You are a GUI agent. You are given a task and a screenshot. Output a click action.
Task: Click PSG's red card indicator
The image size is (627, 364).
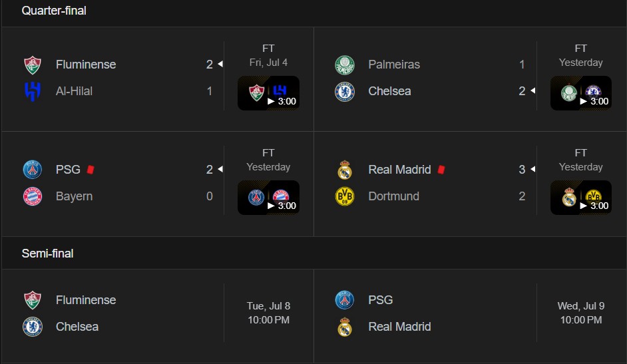(x=91, y=170)
